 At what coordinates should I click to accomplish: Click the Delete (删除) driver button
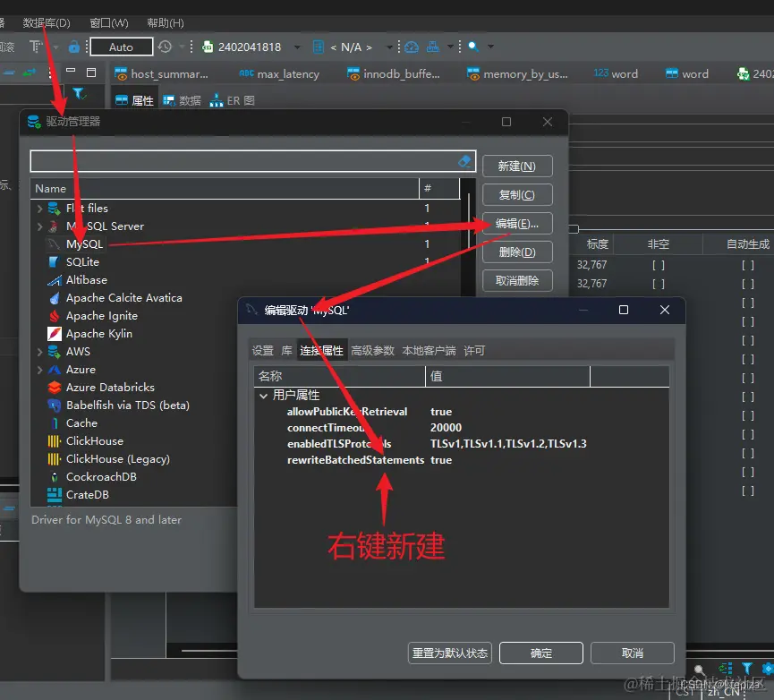517,252
